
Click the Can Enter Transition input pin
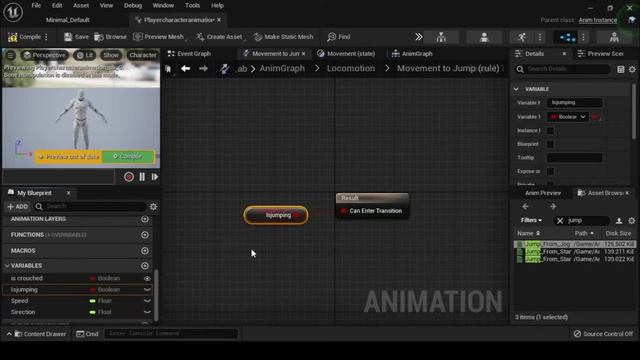pos(343,211)
